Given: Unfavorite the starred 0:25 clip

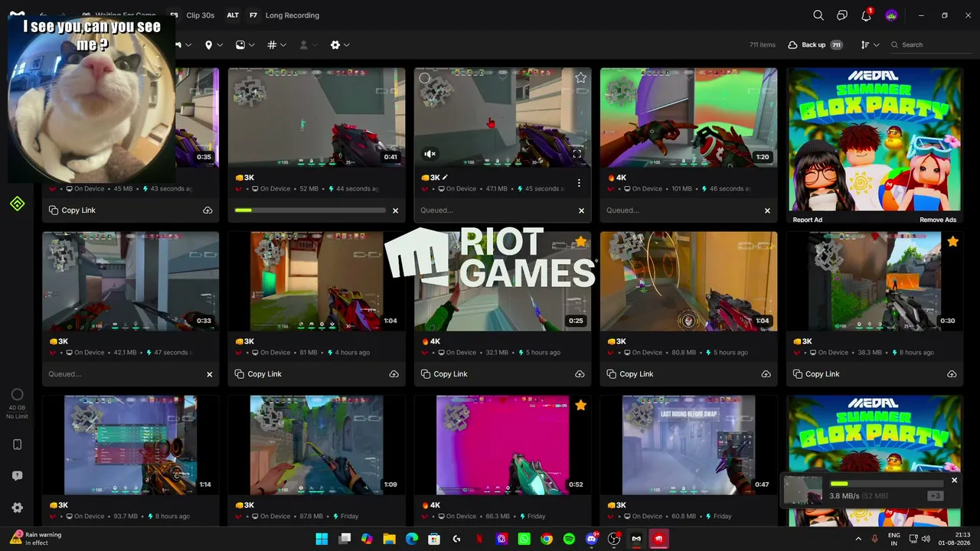Looking at the screenshot, I should pos(580,242).
